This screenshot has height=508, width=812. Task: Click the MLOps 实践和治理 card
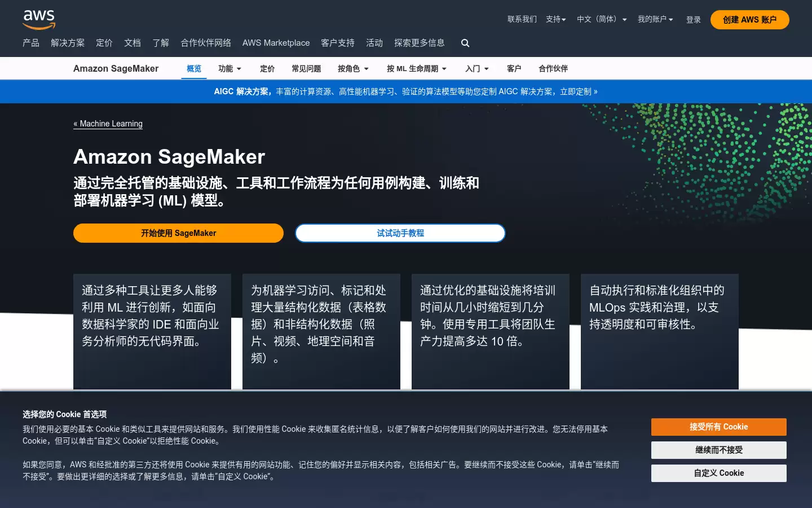coord(660,332)
